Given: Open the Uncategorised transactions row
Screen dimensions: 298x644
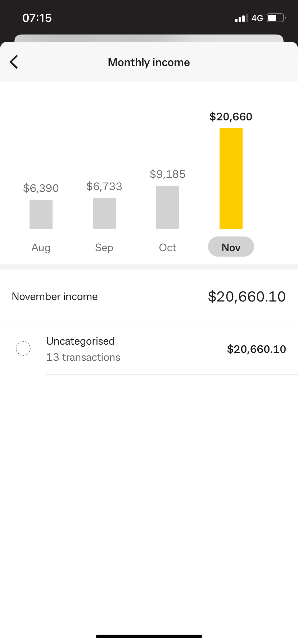Looking at the screenshot, I should [149, 348].
